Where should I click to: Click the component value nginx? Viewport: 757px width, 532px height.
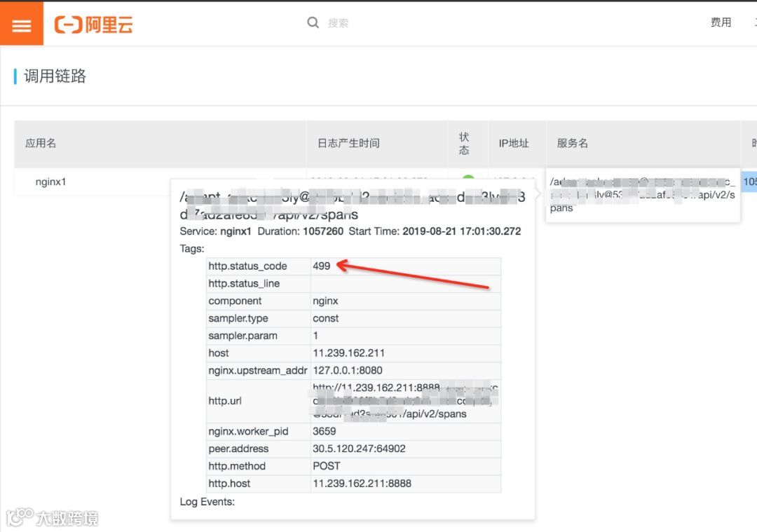point(325,301)
